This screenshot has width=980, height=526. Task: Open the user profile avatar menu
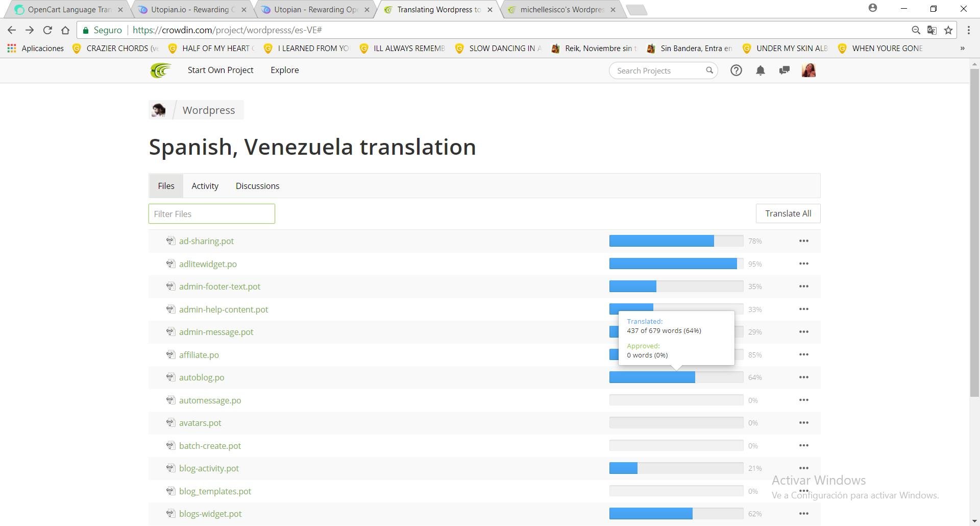click(808, 70)
